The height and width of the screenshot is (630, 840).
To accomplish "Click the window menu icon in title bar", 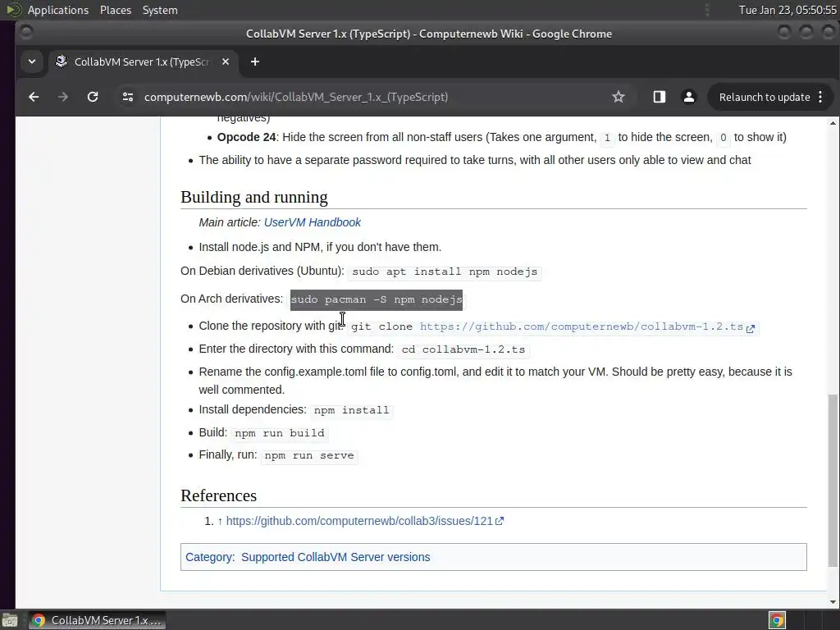I will point(26,33).
